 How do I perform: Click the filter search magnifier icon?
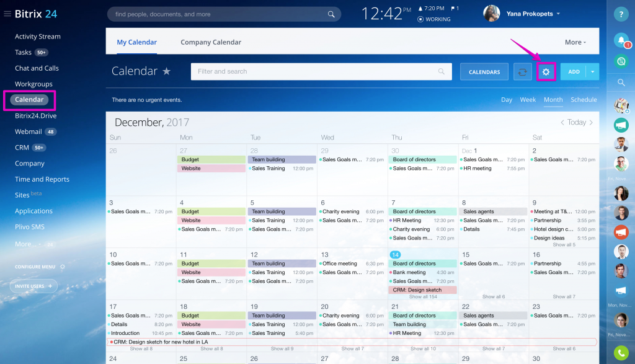pos(441,71)
